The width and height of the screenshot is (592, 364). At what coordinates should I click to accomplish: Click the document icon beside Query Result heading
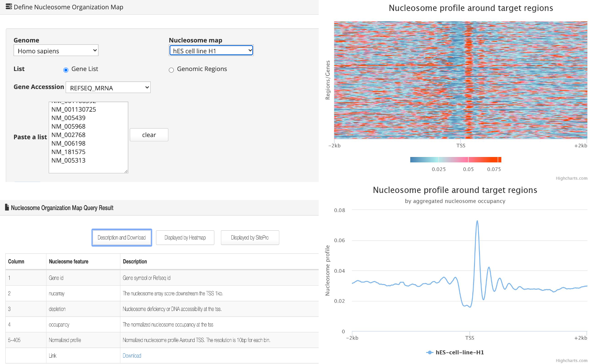point(7,207)
